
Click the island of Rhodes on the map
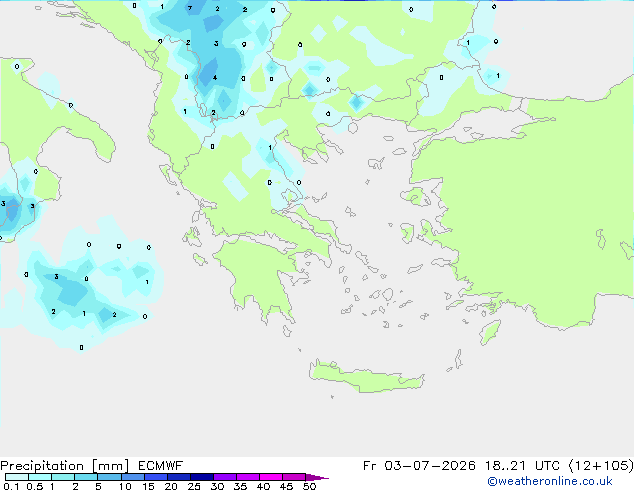point(489,332)
